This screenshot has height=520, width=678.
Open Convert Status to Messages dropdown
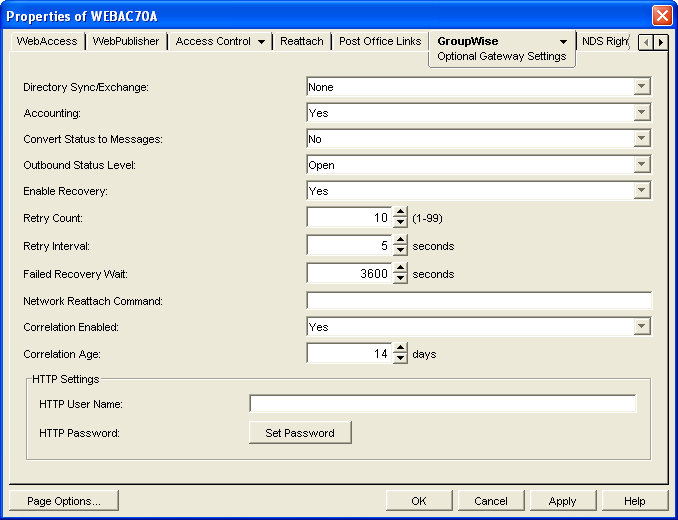click(642, 139)
